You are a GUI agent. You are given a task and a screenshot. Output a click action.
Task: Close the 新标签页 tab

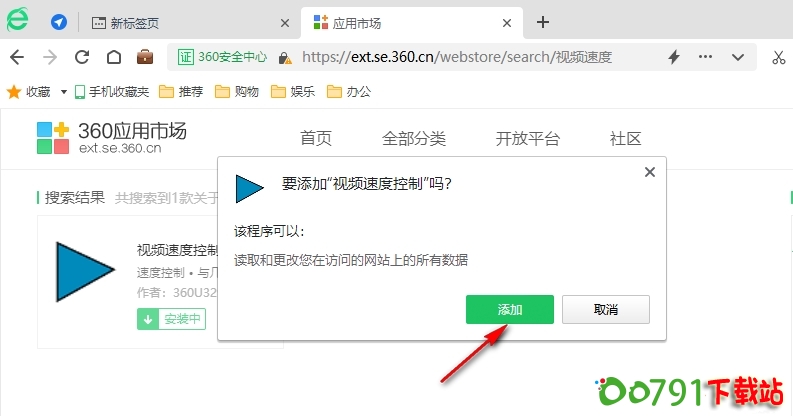coord(285,23)
